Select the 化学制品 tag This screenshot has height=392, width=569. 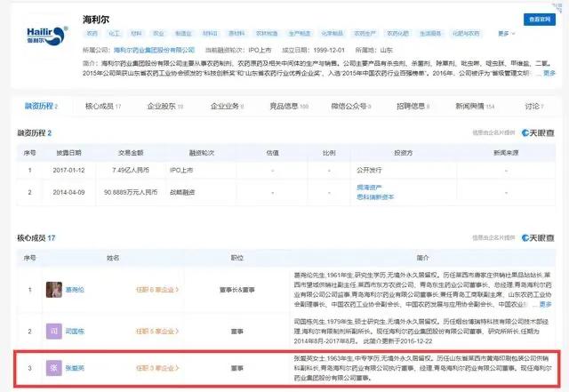(332, 34)
